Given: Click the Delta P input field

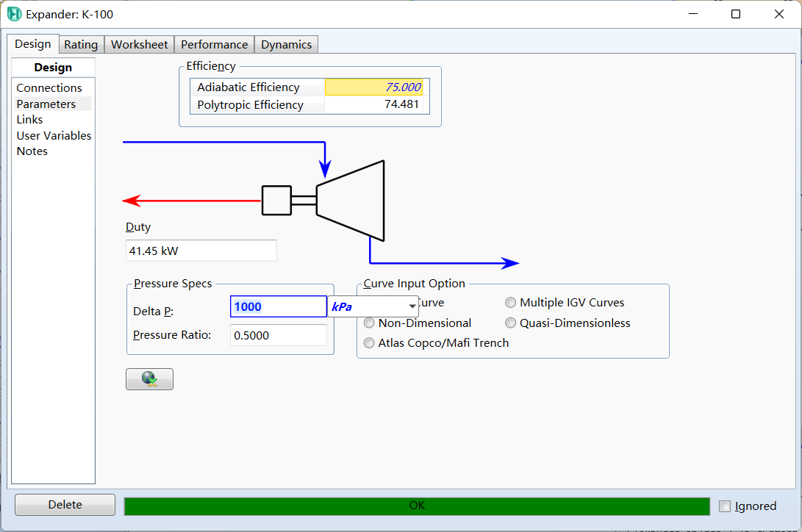Looking at the screenshot, I should click(279, 306).
